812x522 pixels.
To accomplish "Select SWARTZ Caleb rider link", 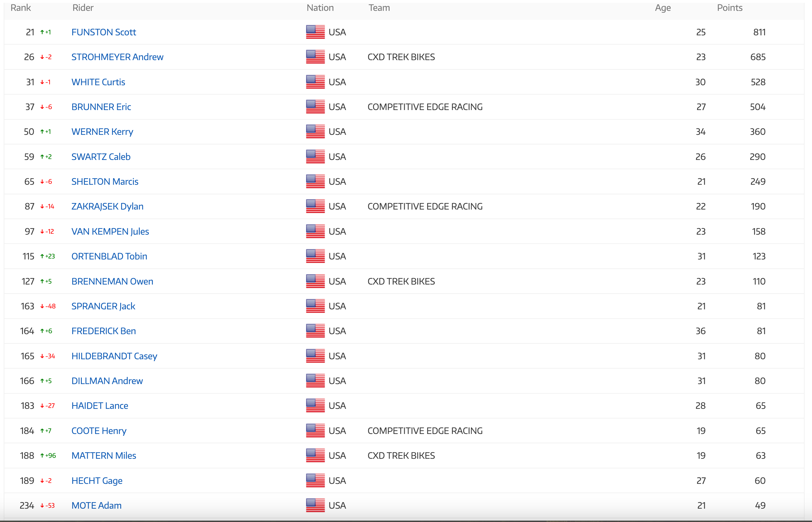I will tap(101, 157).
